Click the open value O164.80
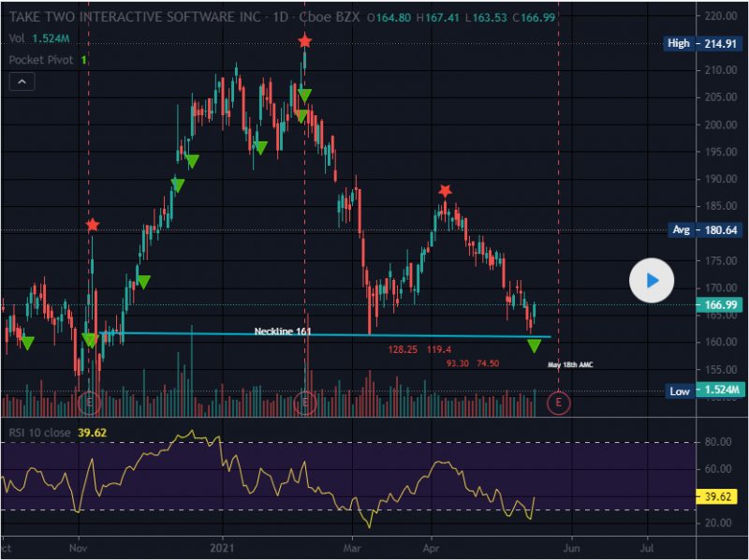 (x=389, y=18)
